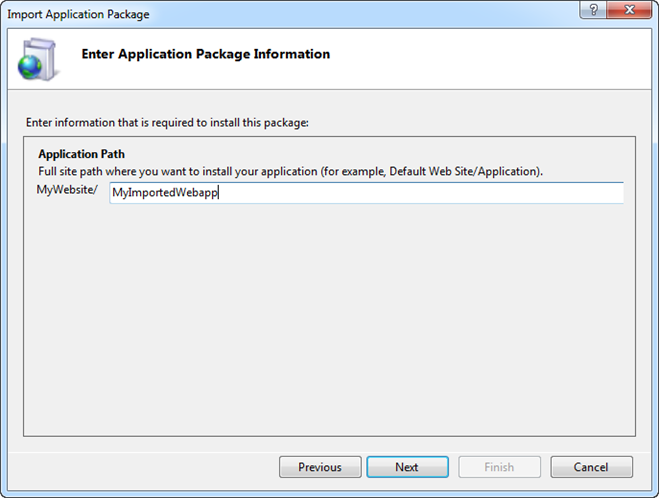Click the Enter Application Package Information heading
659x498 pixels.
point(205,54)
